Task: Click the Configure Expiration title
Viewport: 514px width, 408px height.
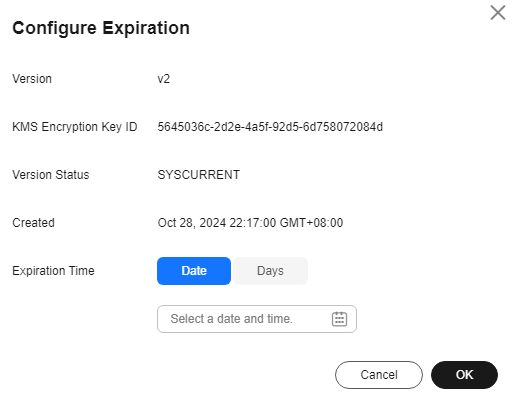Action: coord(101,28)
